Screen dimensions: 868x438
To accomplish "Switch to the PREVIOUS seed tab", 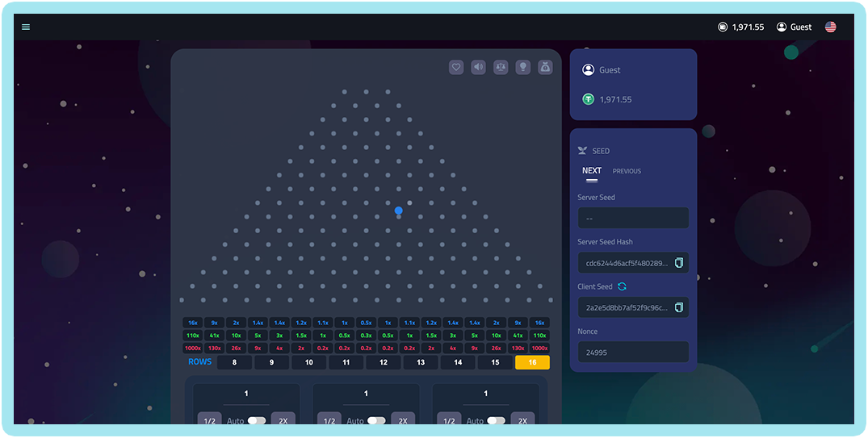I will click(x=627, y=172).
